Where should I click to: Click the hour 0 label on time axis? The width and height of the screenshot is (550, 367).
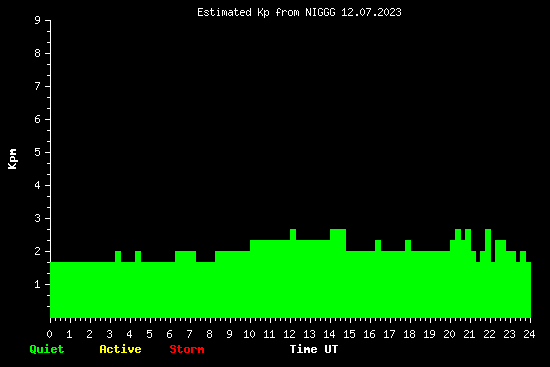pyautogui.click(x=49, y=334)
